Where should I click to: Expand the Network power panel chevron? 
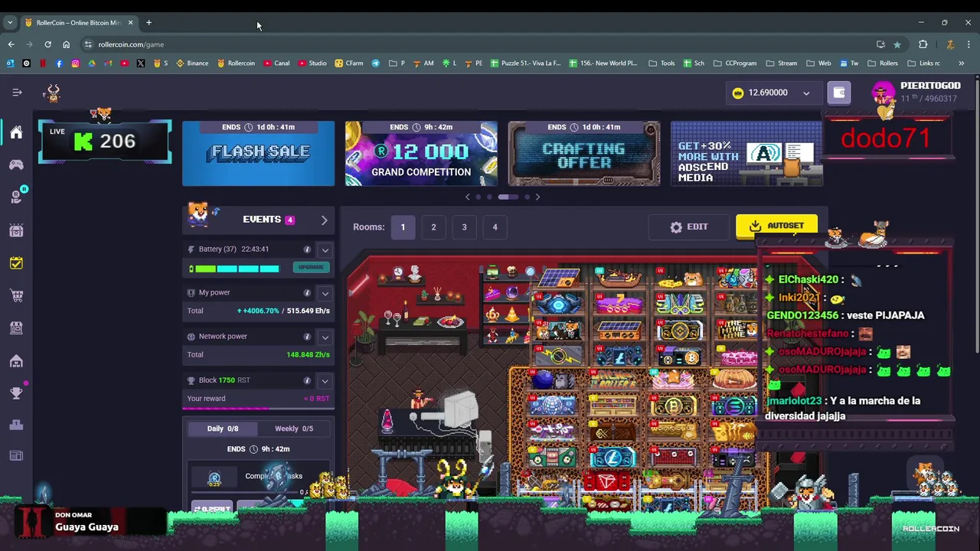[x=325, y=337]
